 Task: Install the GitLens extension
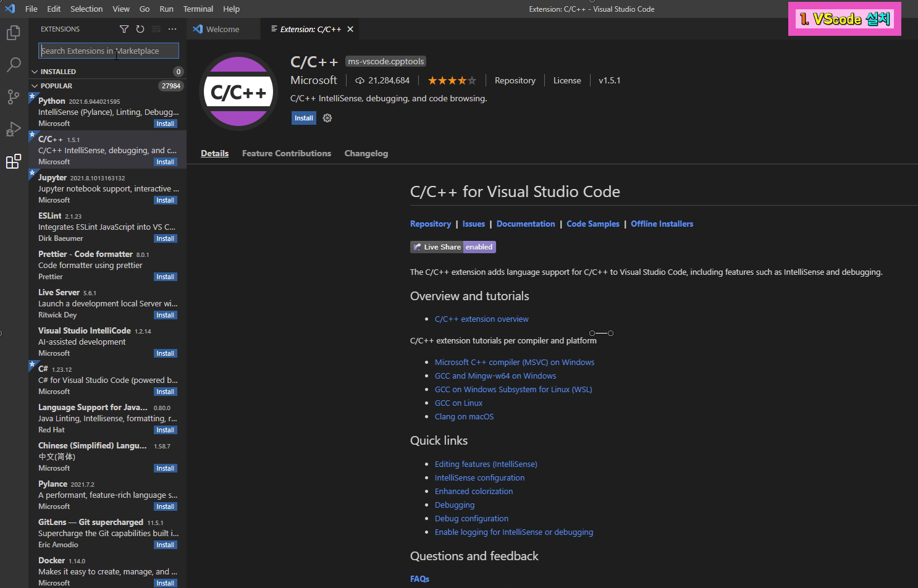click(x=165, y=545)
